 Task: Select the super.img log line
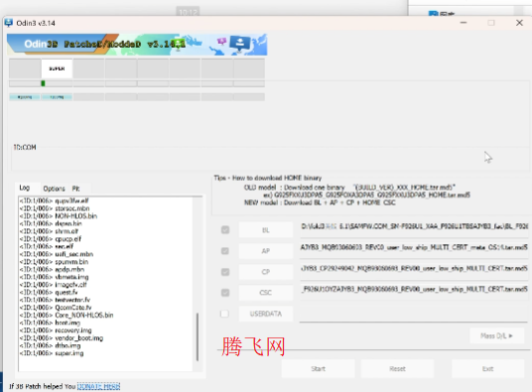tap(52, 353)
